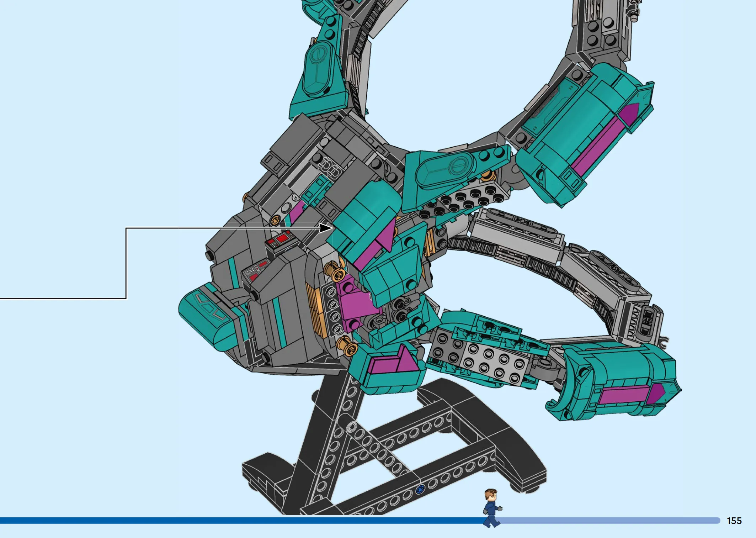The height and width of the screenshot is (538, 756).
Task: Click the blue building progress bar
Action: click(360, 521)
